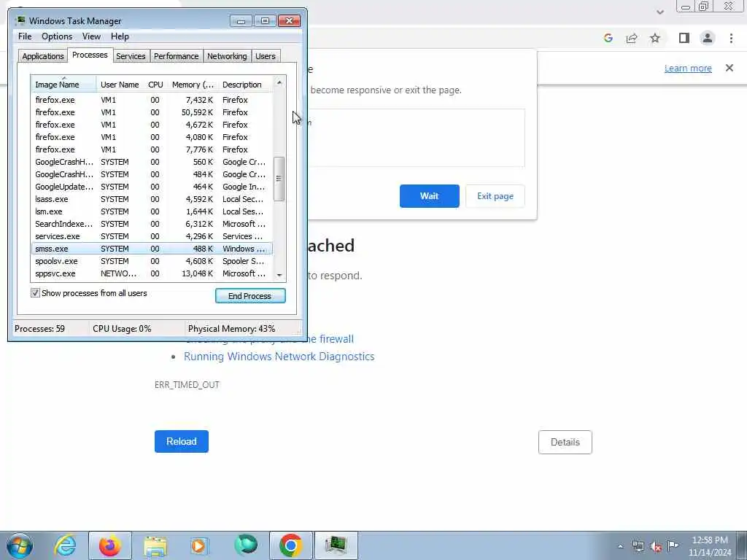Switch to the Services tab
Viewport: 747px width, 560px height.
pos(131,56)
